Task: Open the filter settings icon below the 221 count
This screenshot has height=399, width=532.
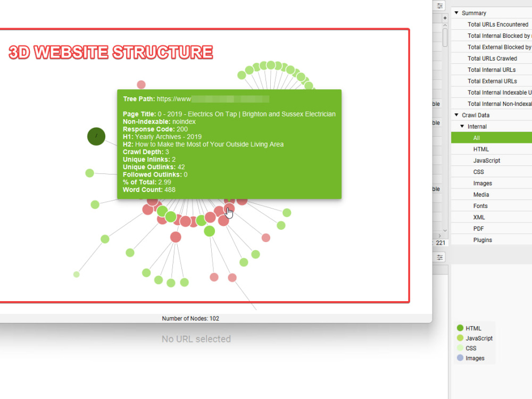Action: pyautogui.click(x=440, y=257)
